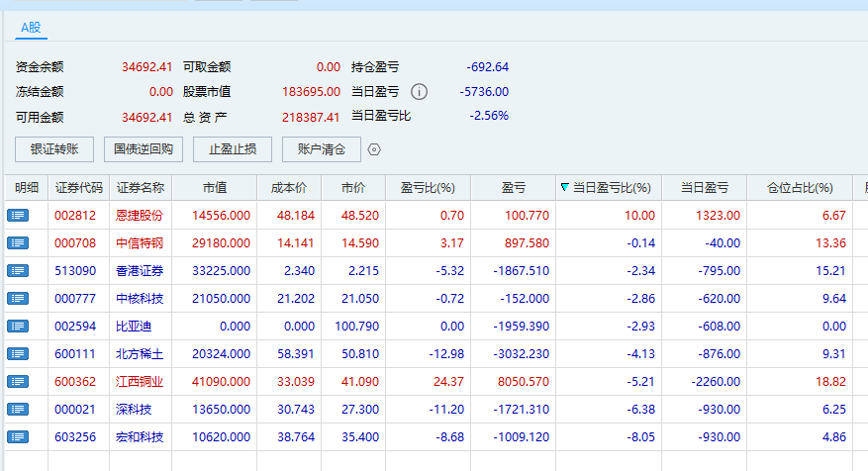Select stock code 002812

(75, 216)
